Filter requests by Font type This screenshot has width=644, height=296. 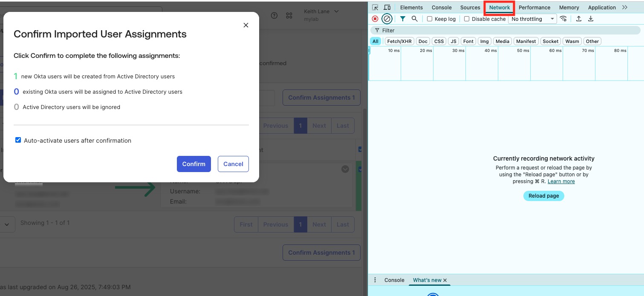coord(468,41)
